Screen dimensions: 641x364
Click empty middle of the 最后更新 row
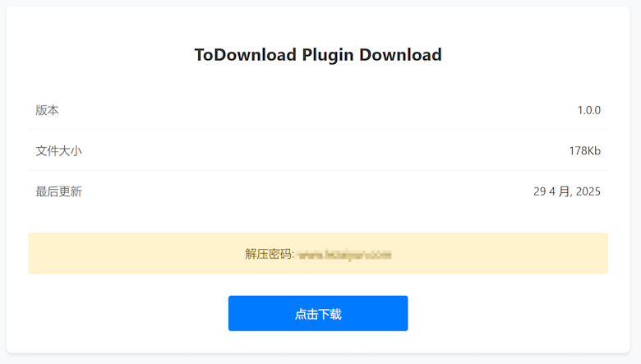tap(318, 191)
